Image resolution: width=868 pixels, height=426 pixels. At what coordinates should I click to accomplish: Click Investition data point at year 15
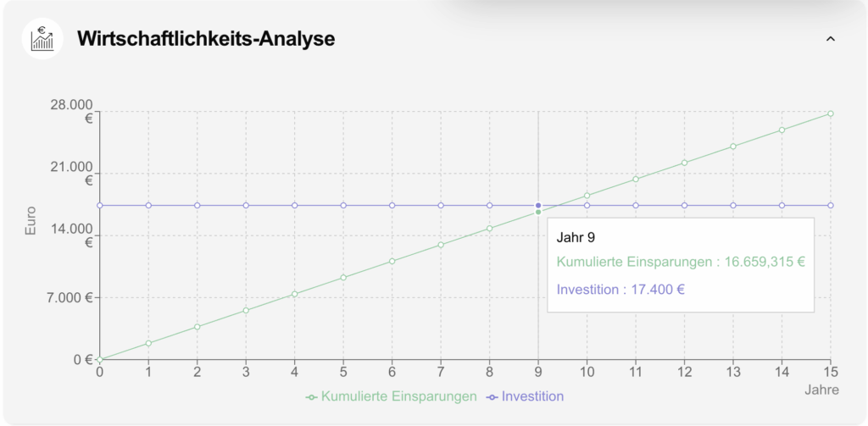coord(831,206)
